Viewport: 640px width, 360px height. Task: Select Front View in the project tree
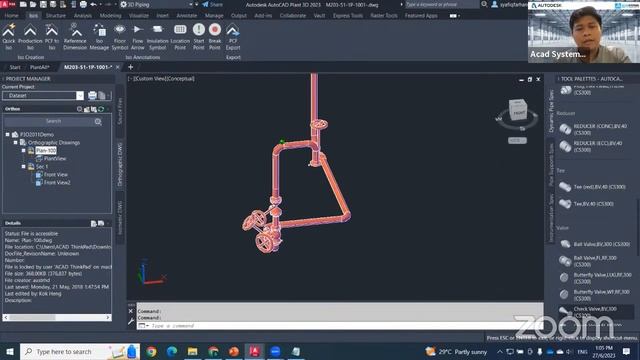[x=56, y=174]
